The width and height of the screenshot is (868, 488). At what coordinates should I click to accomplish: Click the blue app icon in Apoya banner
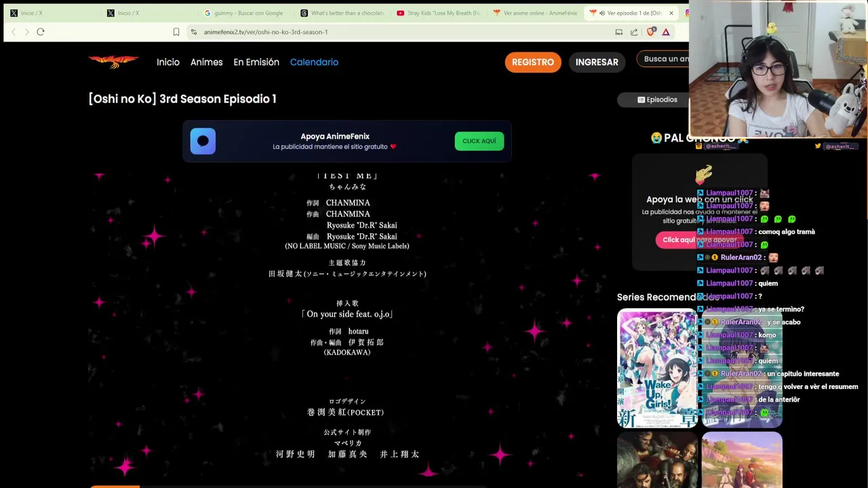click(x=203, y=141)
